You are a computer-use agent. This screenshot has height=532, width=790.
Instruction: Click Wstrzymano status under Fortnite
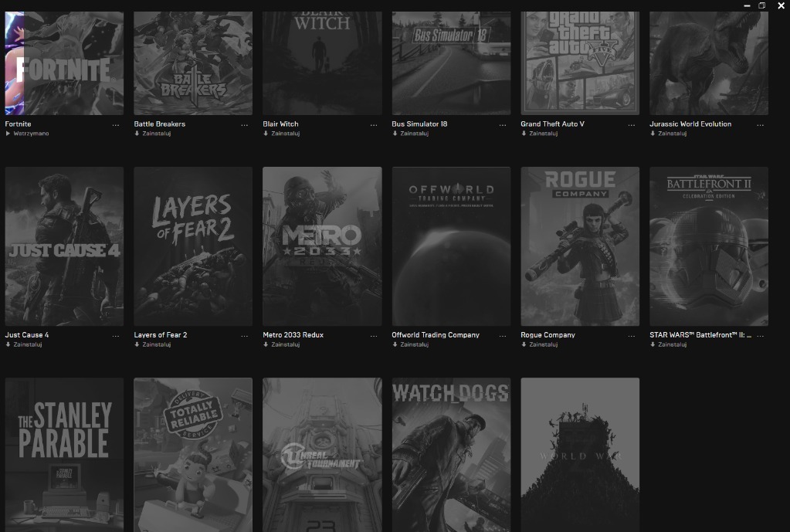(x=27, y=134)
